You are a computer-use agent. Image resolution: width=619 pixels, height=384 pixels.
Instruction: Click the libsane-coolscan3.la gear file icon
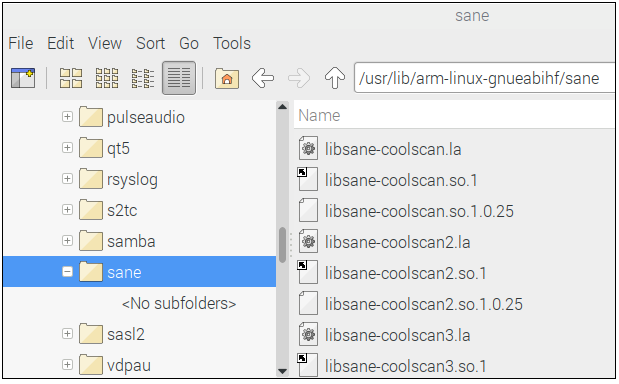[x=308, y=334]
